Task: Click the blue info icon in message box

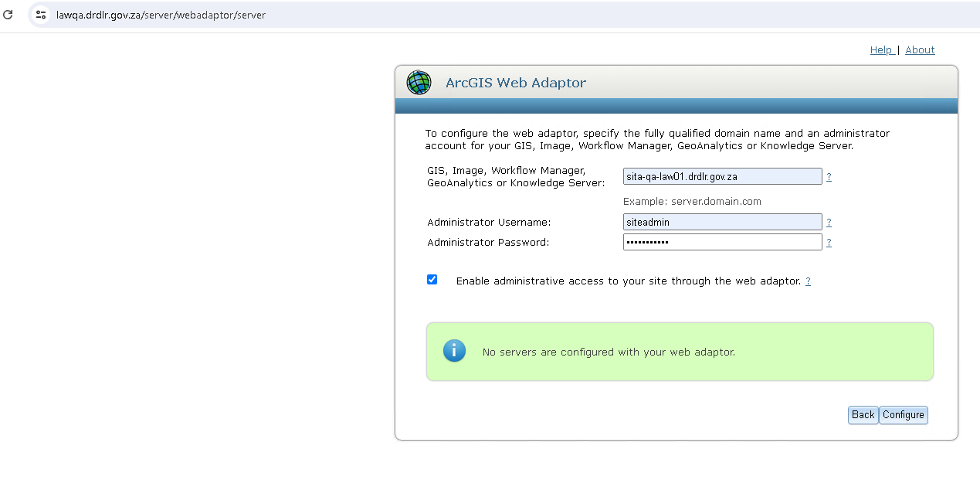Action: (454, 351)
